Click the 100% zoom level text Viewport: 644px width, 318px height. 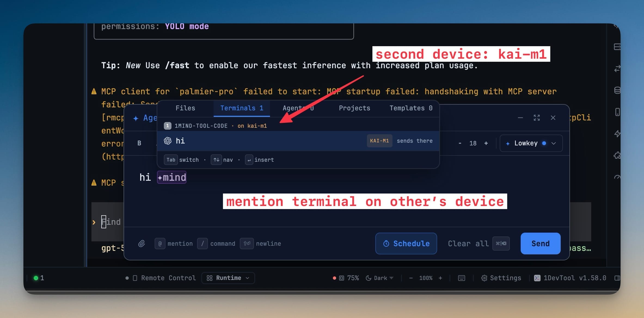pyautogui.click(x=426, y=278)
